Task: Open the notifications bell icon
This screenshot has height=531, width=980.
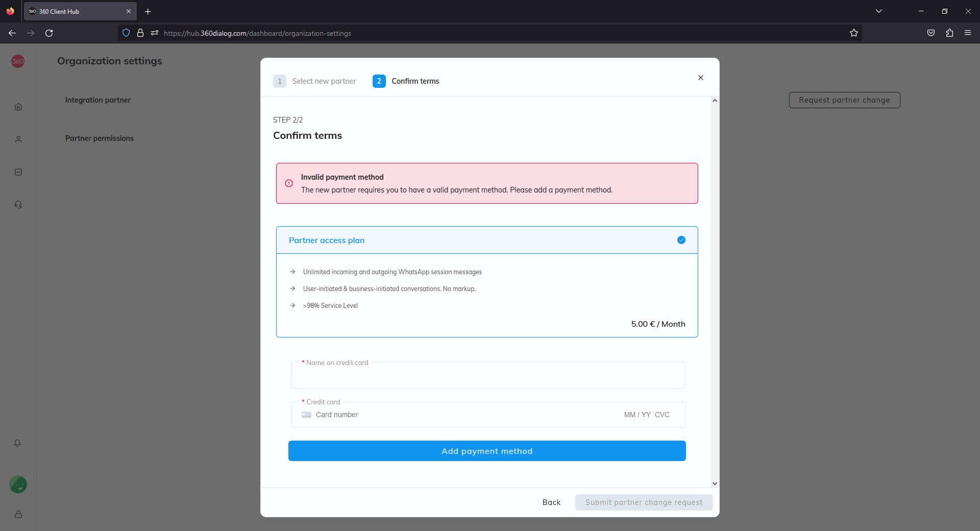Action: [x=17, y=443]
